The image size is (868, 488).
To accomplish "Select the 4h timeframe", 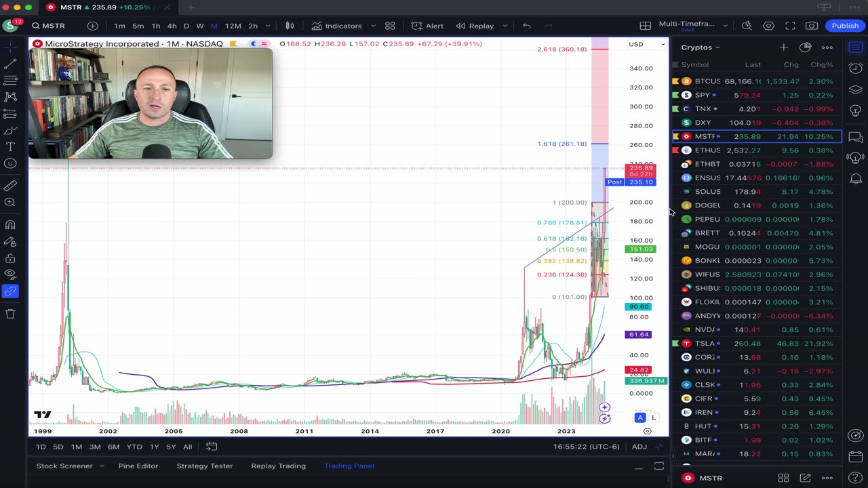I will [x=172, y=26].
